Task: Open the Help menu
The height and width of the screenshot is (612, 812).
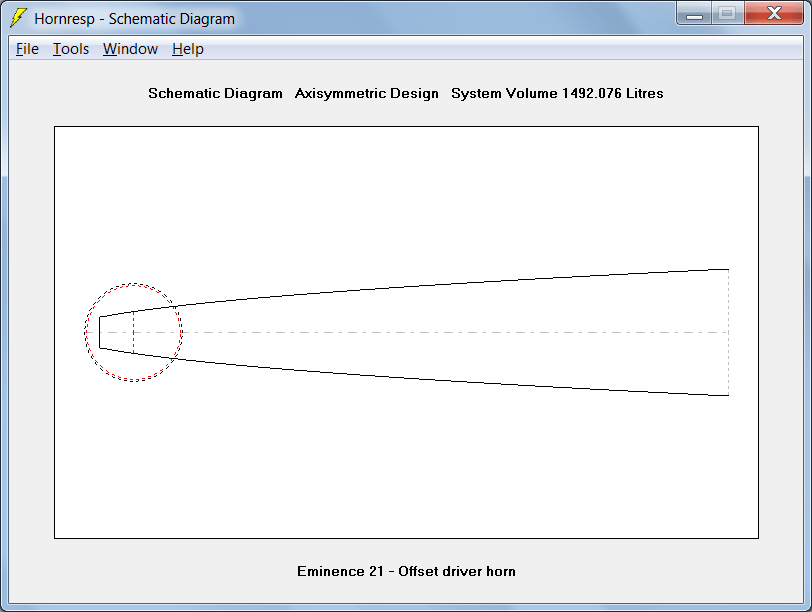Action: [187, 49]
